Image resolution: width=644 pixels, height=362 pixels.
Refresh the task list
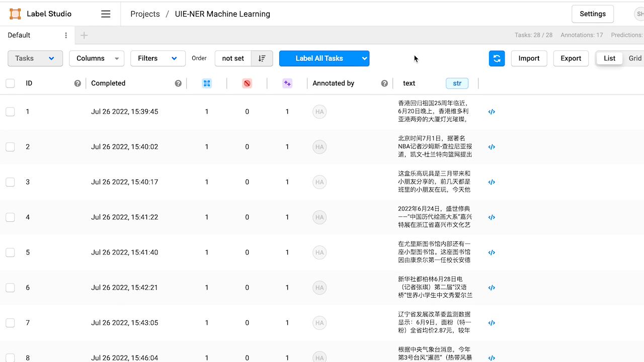click(497, 58)
